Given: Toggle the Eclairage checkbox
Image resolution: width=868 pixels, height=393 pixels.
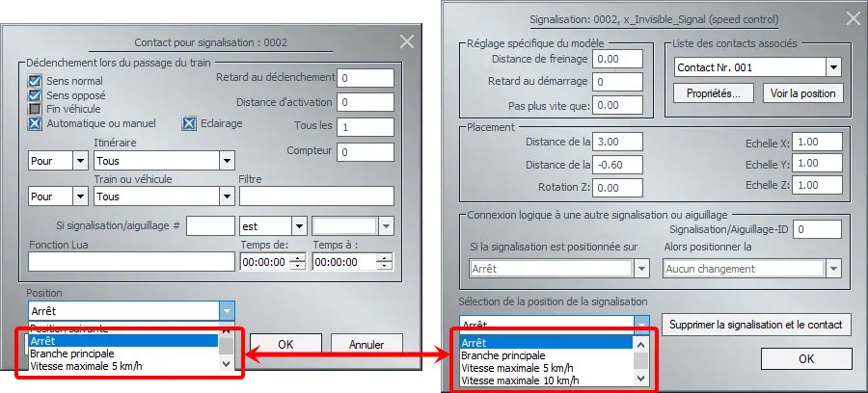Looking at the screenshot, I should [189, 123].
